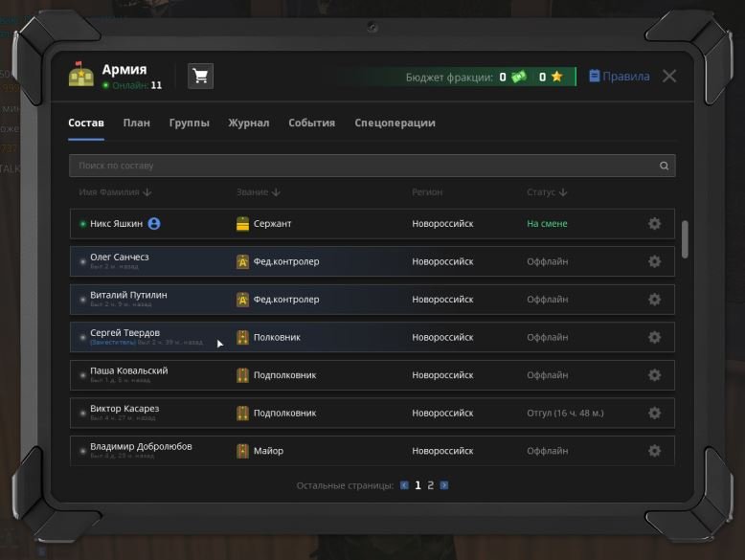
Task: Select member name Сергей Твердов
Action: click(x=124, y=332)
